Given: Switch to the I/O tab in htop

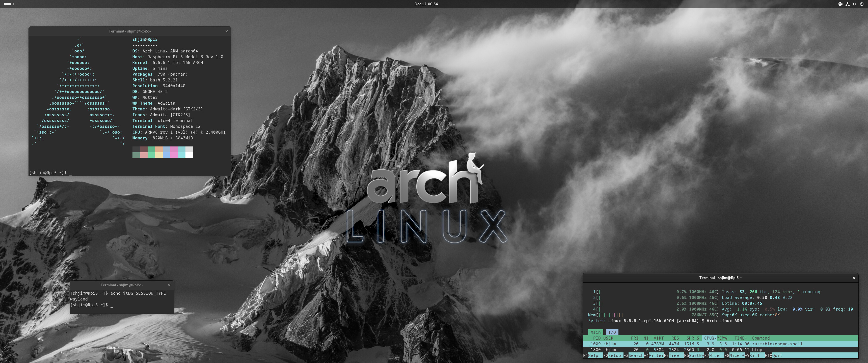Looking at the screenshot, I should click(612, 332).
